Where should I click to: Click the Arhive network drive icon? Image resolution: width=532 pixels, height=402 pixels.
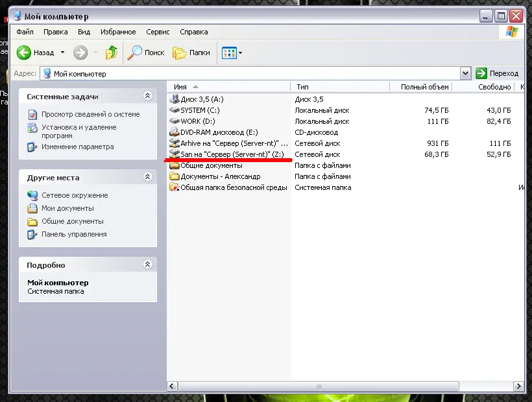coord(175,143)
